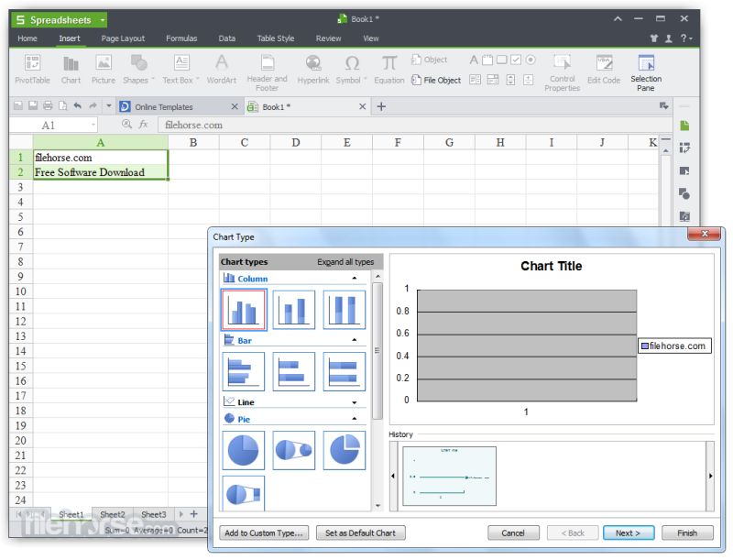
Task: Open the Data ribbon tab
Action: pos(226,38)
